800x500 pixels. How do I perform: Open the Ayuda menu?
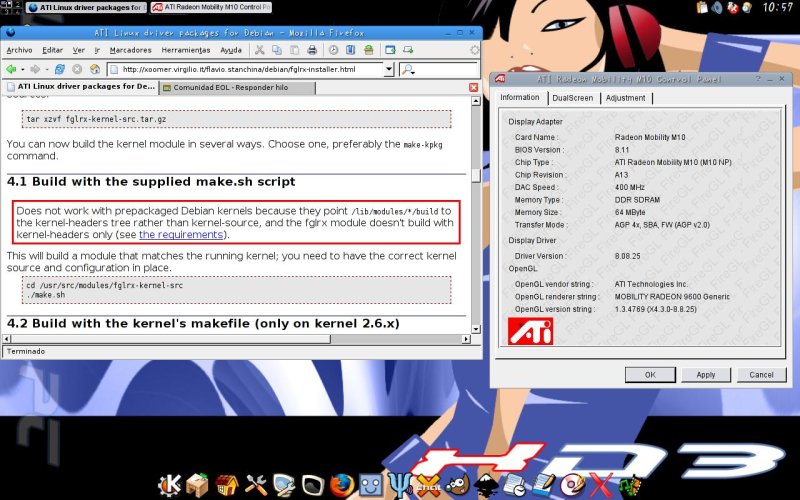[x=231, y=50]
